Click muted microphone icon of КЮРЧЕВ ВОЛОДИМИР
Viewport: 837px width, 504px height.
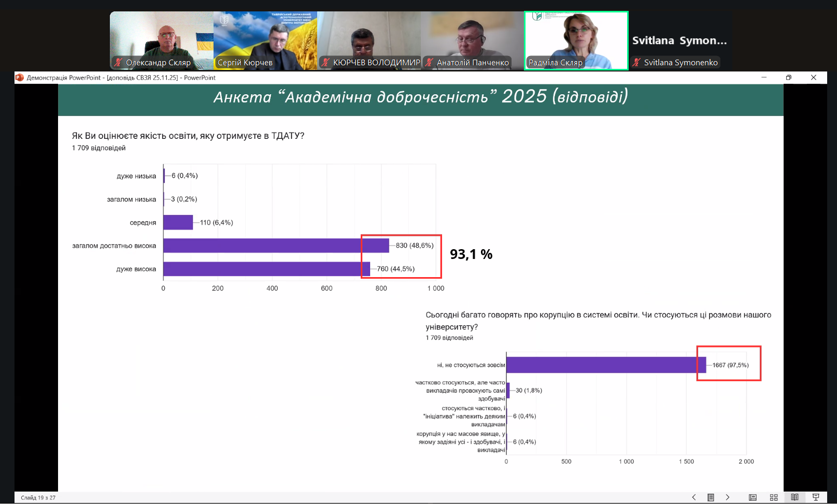[325, 62]
